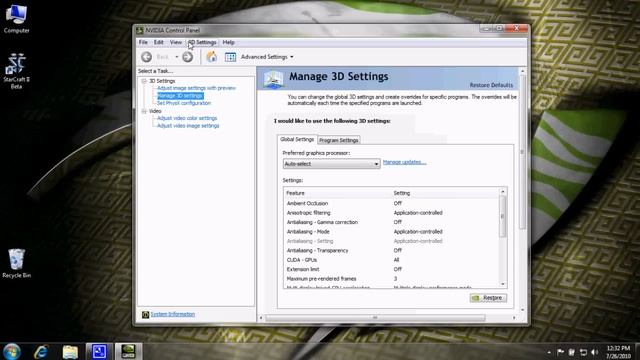The height and width of the screenshot is (360, 640).
Task: Click the horizontal scrollbar thumb at the bottom
Action: pos(375,318)
